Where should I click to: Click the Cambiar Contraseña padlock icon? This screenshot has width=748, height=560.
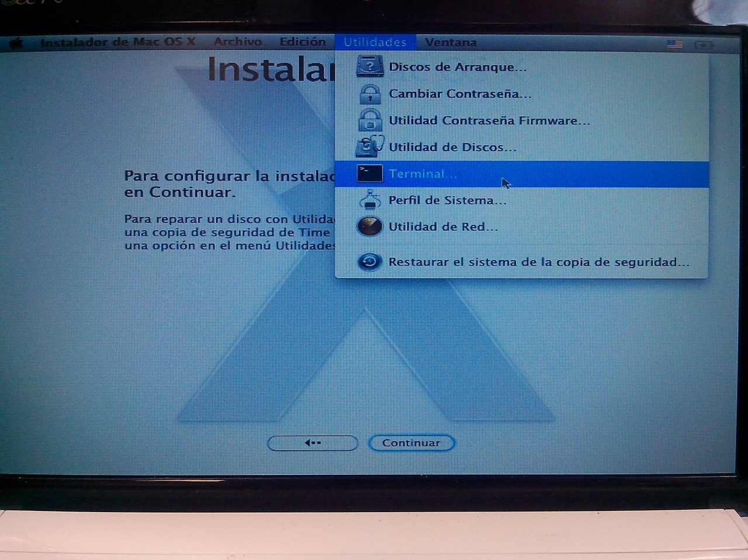[x=369, y=93]
